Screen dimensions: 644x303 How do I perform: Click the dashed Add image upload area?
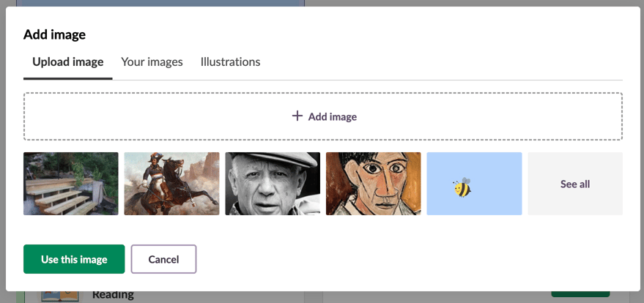click(323, 116)
